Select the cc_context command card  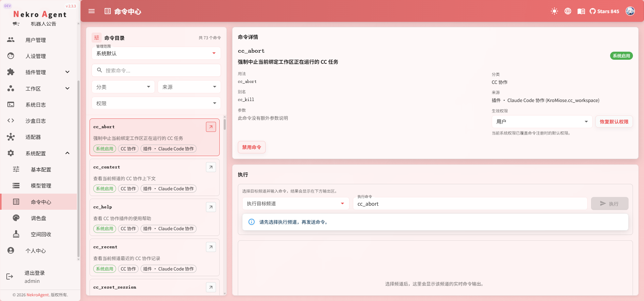pos(155,178)
